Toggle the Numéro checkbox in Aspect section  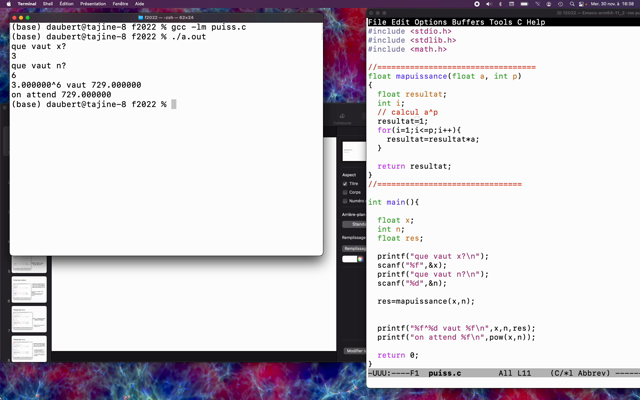tap(346, 201)
